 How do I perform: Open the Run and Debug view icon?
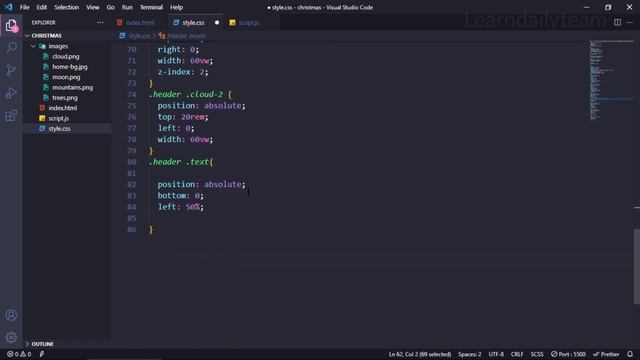pyautogui.click(x=11, y=93)
